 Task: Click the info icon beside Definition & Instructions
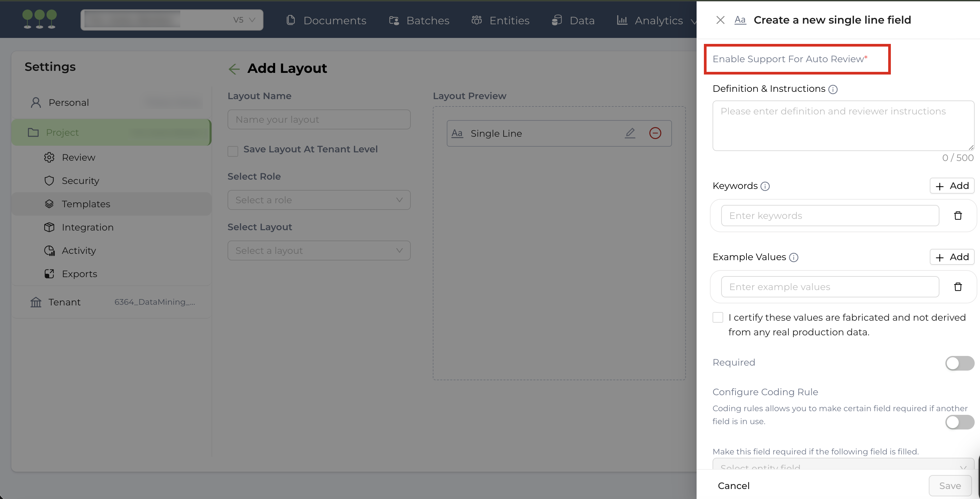[x=833, y=89]
